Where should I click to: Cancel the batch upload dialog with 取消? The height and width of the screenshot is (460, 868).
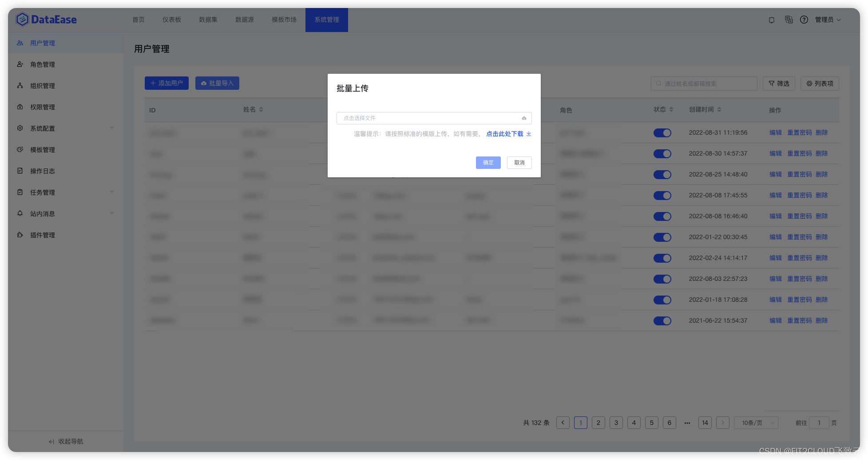coord(519,163)
